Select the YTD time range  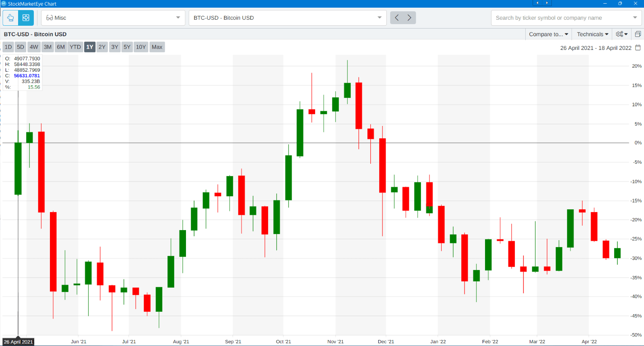coord(75,47)
